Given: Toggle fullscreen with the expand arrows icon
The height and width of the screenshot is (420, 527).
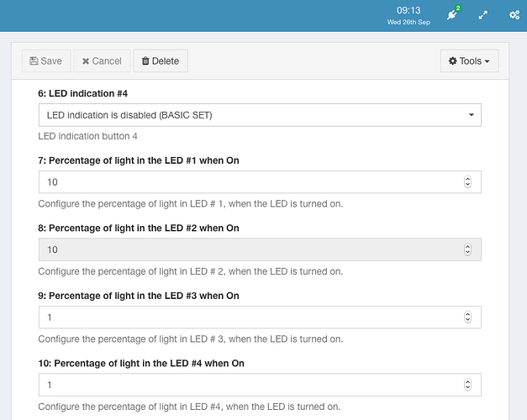Looking at the screenshot, I should click(x=483, y=15).
